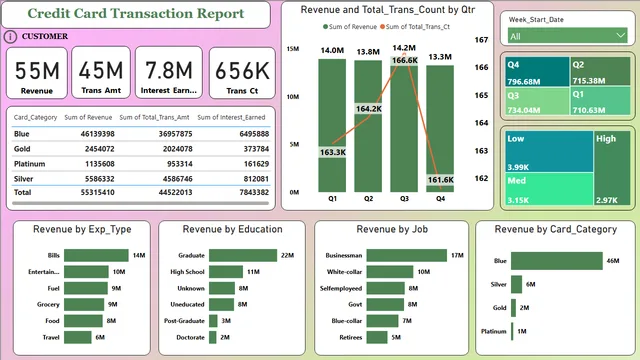Select the High School education bar

tap(226, 272)
